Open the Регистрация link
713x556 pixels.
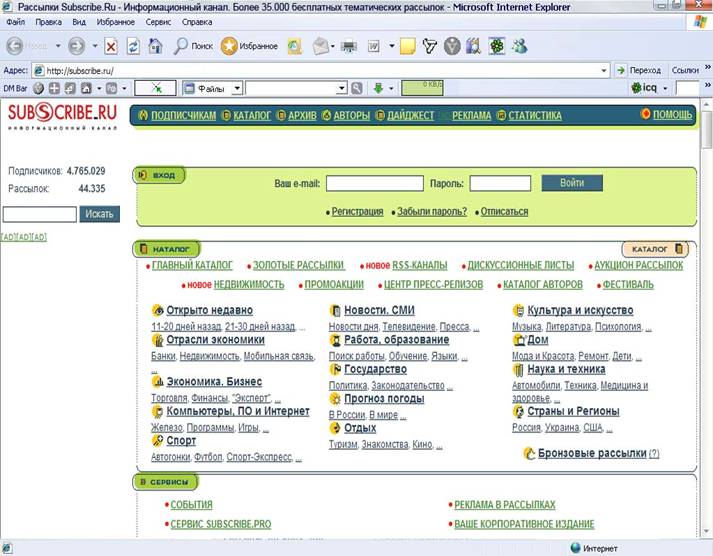coord(357,211)
